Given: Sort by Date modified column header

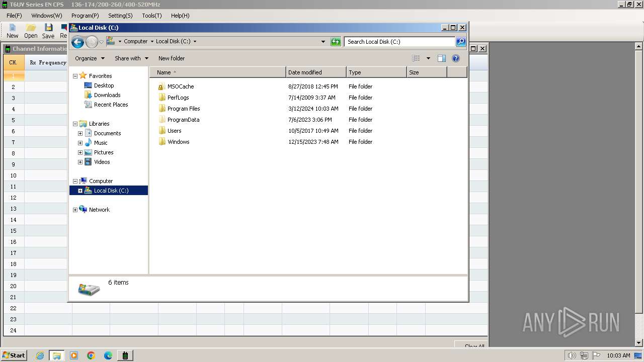Looking at the screenshot, I should (316, 72).
